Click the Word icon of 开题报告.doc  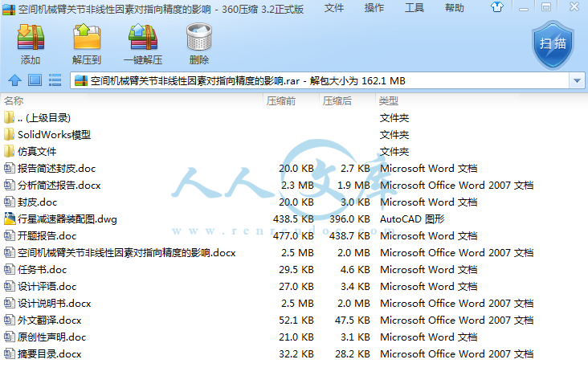point(10,235)
